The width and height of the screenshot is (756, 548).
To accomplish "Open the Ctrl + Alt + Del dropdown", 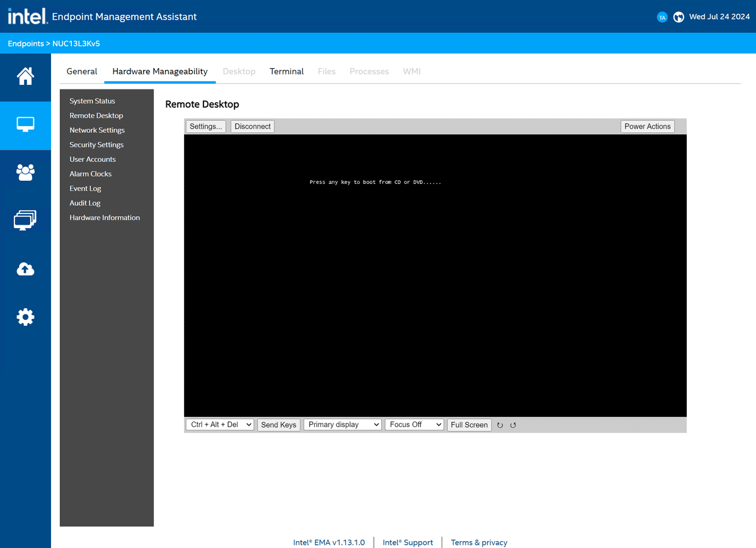I will click(x=220, y=425).
